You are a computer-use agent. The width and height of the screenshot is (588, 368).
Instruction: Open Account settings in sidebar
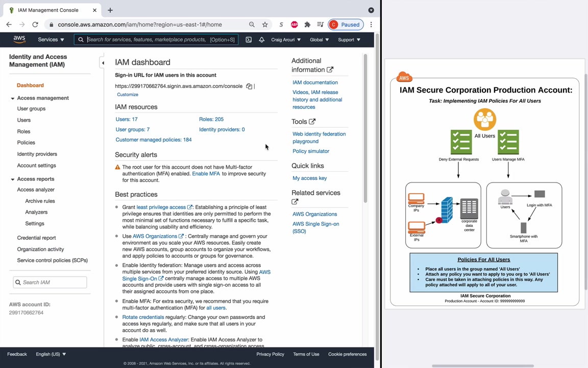pos(36,165)
